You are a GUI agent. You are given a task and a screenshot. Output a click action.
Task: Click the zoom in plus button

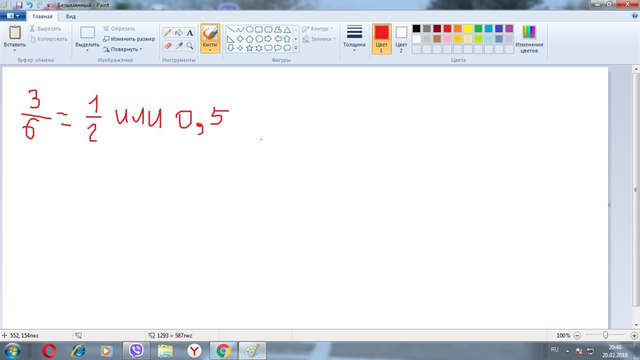634,336
